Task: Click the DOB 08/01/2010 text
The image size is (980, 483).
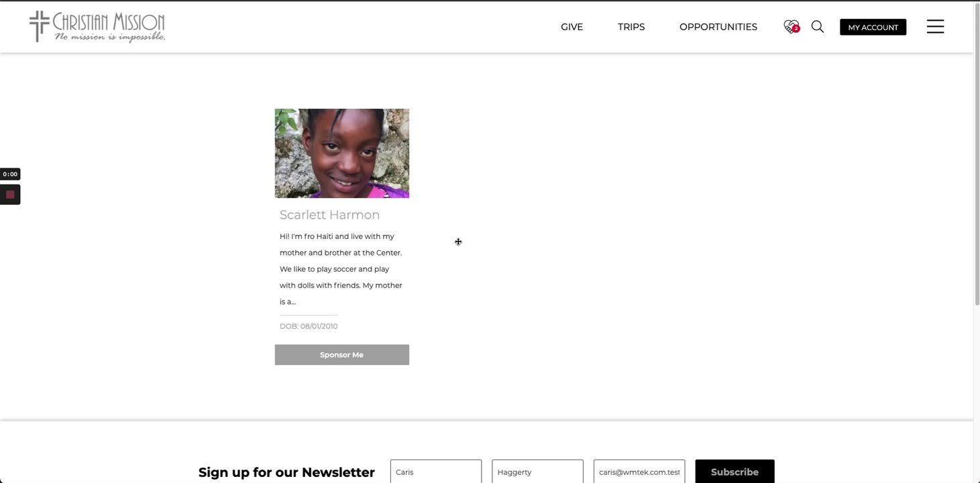Action: tap(309, 326)
